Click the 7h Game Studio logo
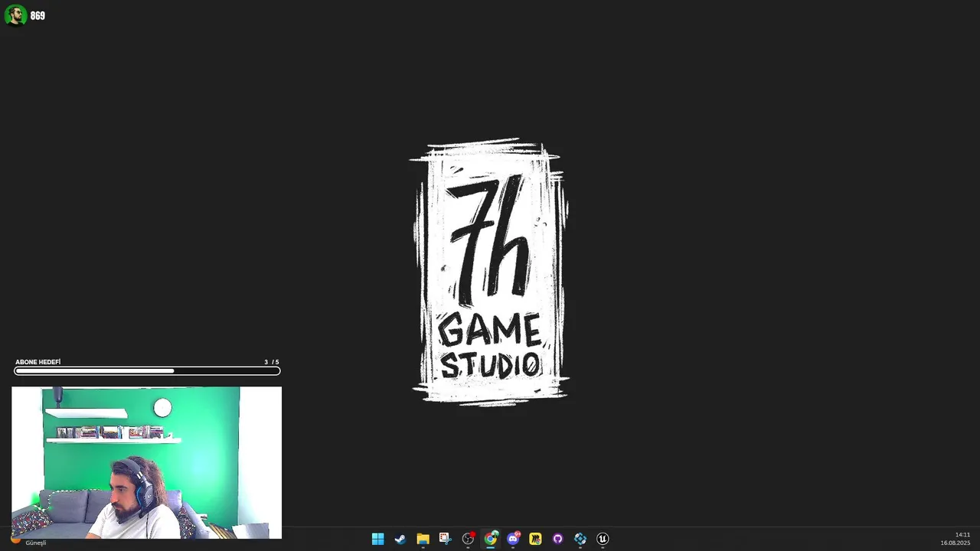 [x=490, y=272]
